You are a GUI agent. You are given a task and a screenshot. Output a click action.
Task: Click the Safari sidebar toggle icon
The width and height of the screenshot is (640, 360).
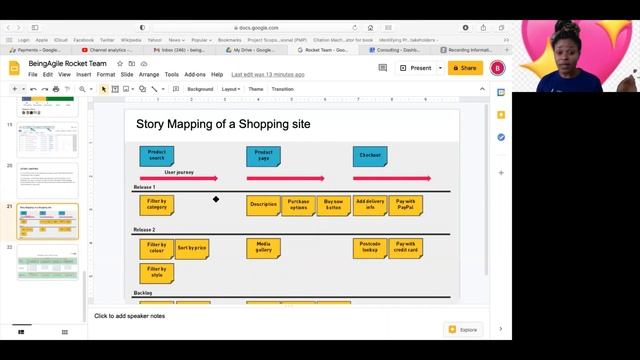35,28
